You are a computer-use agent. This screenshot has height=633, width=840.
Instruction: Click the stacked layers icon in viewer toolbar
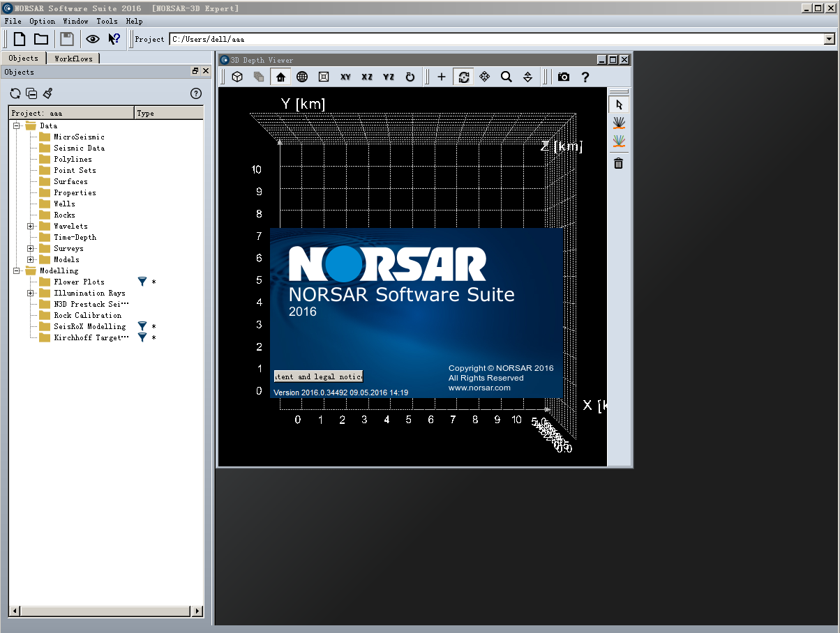click(x=259, y=77)
